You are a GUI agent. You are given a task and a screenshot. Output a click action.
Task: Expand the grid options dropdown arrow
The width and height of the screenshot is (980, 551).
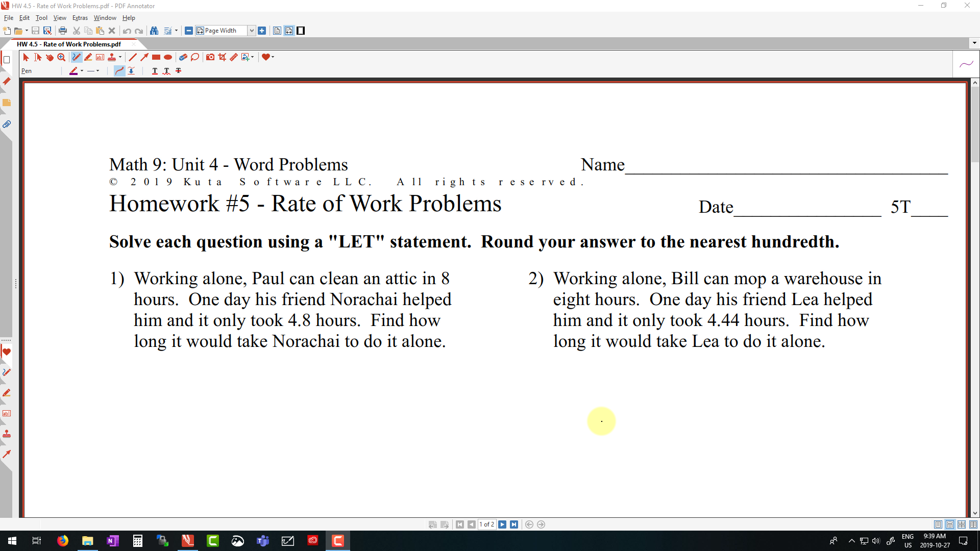pyautogui.click(x=176, y=31)
